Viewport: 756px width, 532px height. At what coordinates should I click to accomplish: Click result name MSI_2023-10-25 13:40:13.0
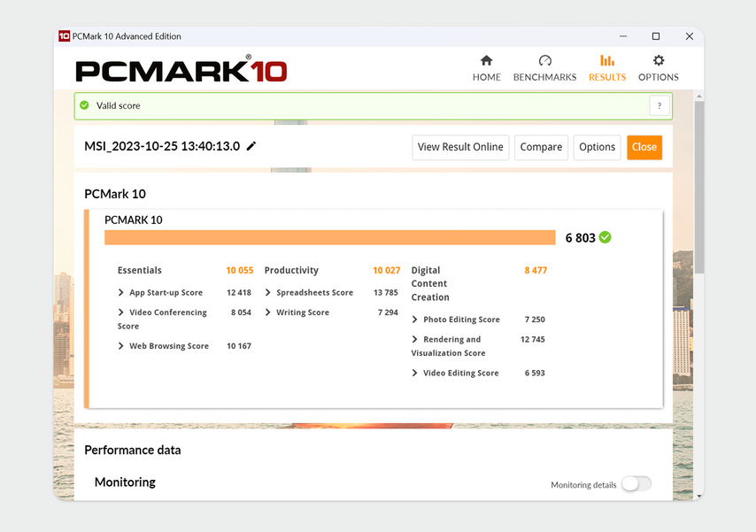click(x=162, y=146)
